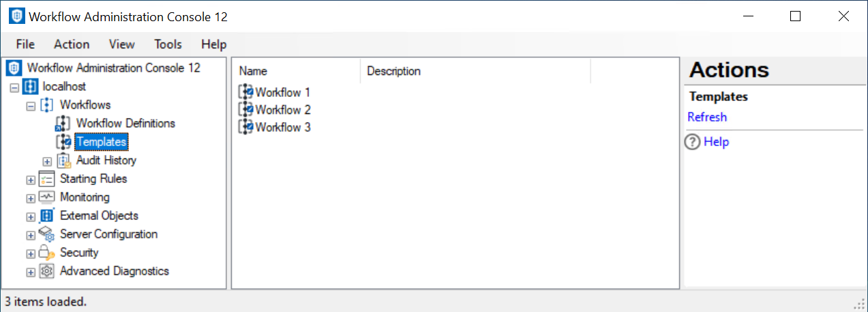Image resolution: width=868 pixels, height=312 pixels.
Task: Click the Workflow 2 template icon
Action: [x=245, y=110]
